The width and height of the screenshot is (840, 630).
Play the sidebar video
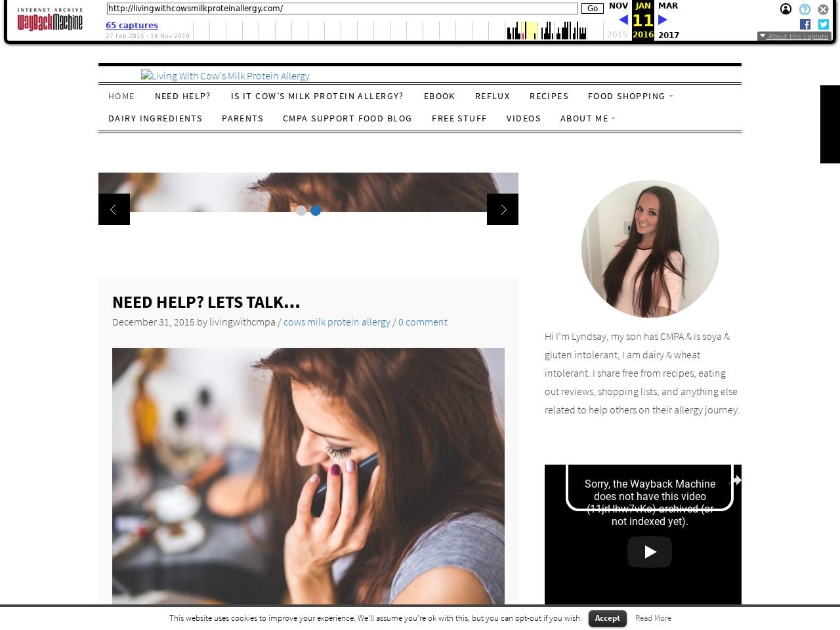(x=649, y=552)
